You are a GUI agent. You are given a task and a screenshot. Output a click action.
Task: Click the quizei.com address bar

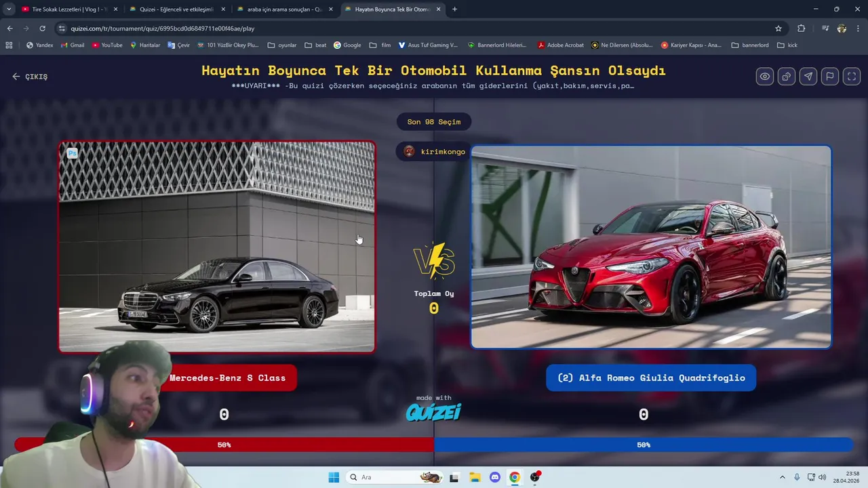pos(420,28)
